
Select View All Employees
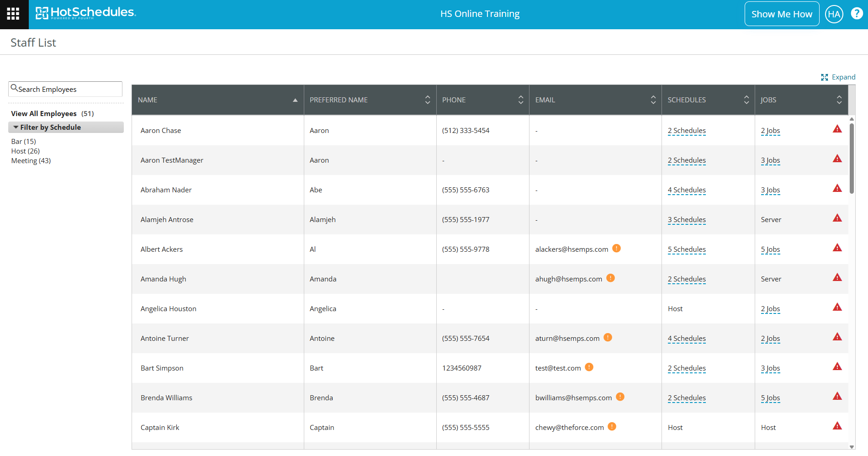(x=44, y=114)
